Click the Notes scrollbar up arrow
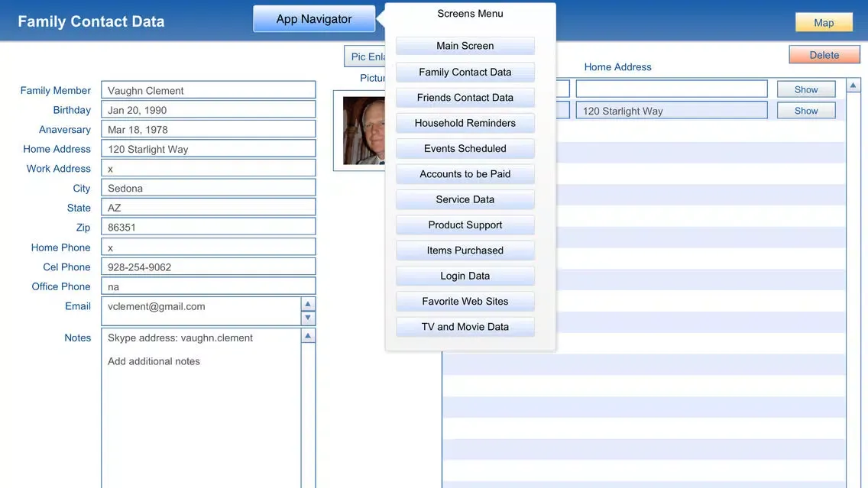 pyautogui.click(x=308, y=336)
